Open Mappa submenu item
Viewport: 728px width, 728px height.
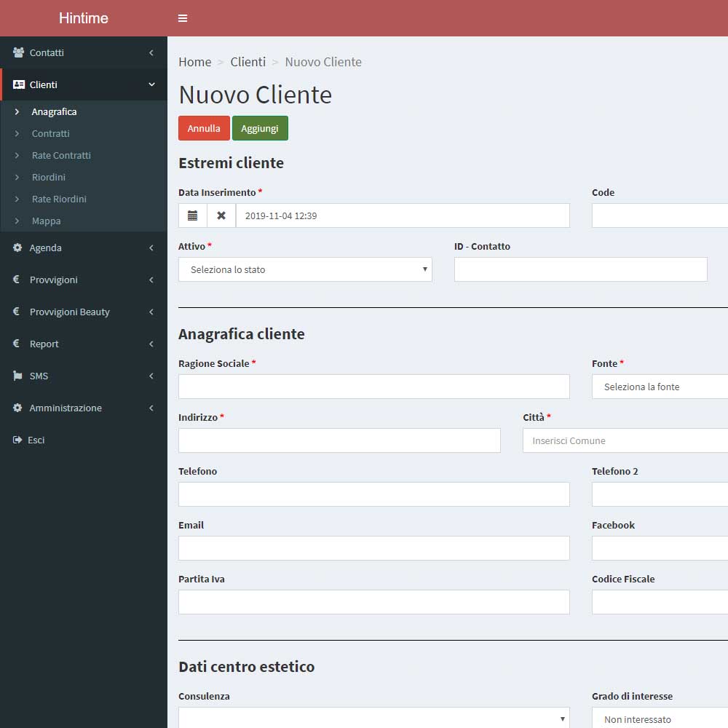click(46, 221)
